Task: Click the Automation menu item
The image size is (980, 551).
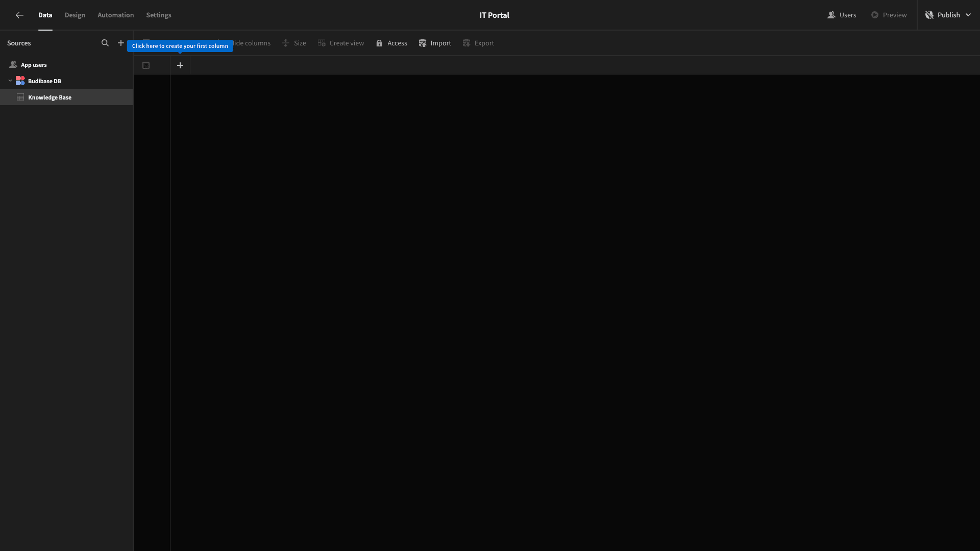Action: point(116,15)
